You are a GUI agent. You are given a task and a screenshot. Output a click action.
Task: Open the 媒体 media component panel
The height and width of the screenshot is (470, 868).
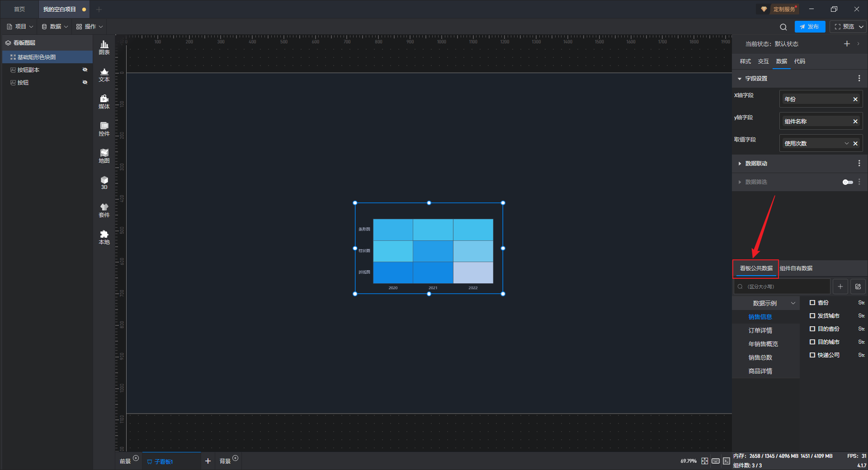(x=104, y=102)
